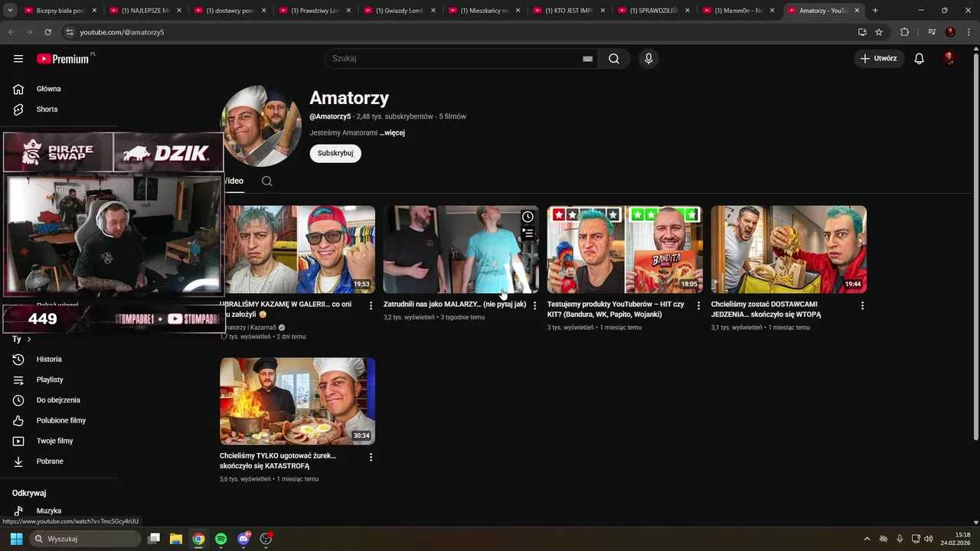Switch to the Prawdziwy browser tab
Image resolution: width=980 pixels, height=551 pixels.
314,11
